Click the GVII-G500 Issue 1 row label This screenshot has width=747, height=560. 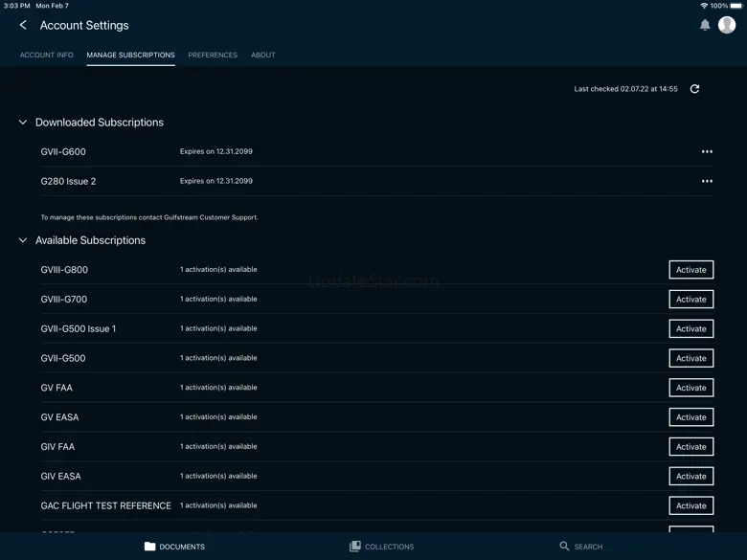coord(79,329)
